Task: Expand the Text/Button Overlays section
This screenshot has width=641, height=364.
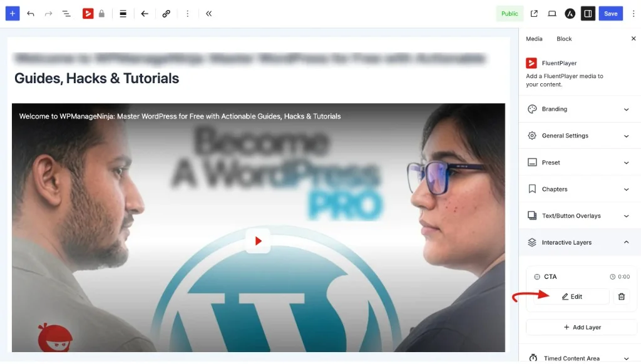Action: coord(579,216)
